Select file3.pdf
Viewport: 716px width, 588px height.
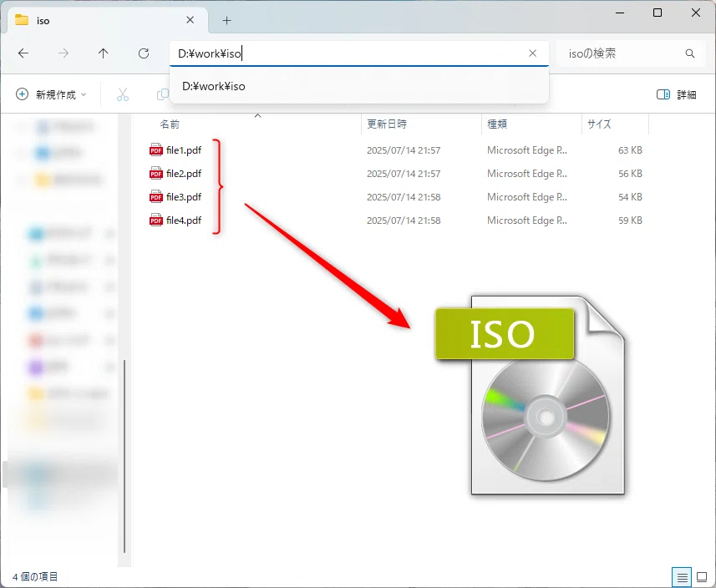tap(184, 197)
